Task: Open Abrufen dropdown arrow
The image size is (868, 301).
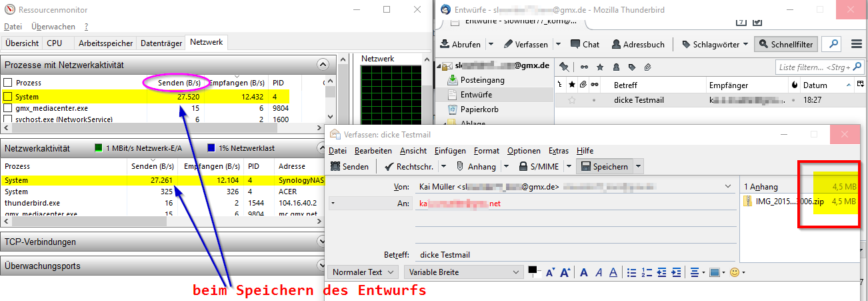Action: [x=491, y=45]
